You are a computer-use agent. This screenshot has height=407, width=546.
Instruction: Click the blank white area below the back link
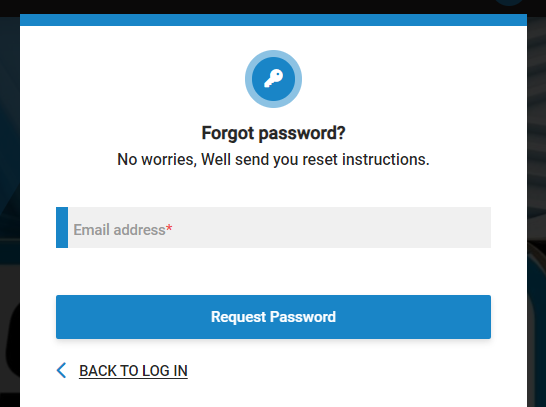273,395
